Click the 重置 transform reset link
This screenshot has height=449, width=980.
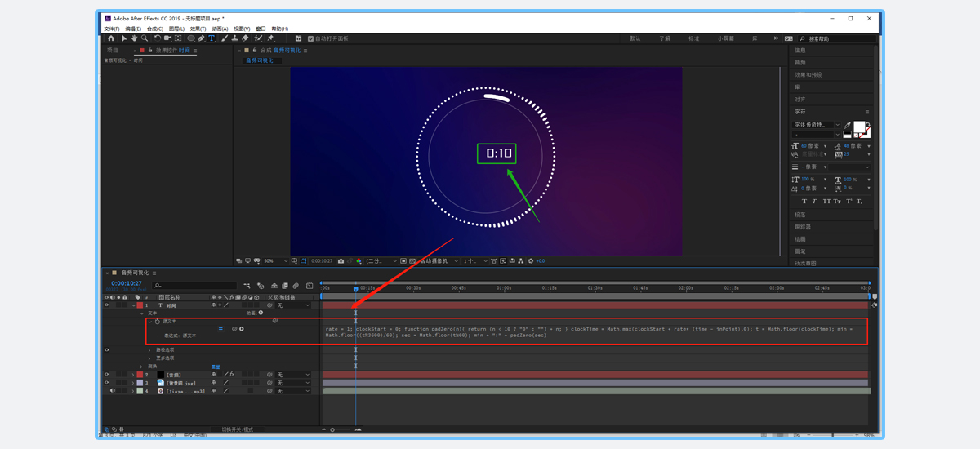click(x=216, y=367)
